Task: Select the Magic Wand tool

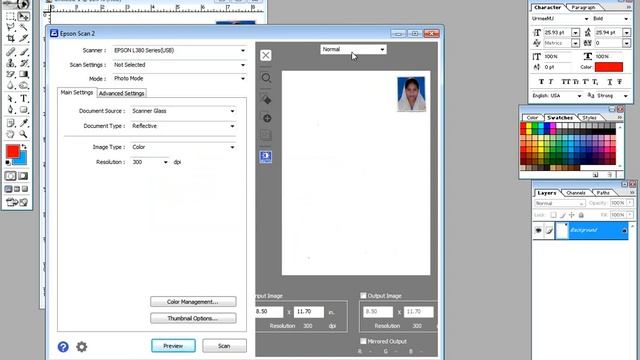Action: [24, 27]
